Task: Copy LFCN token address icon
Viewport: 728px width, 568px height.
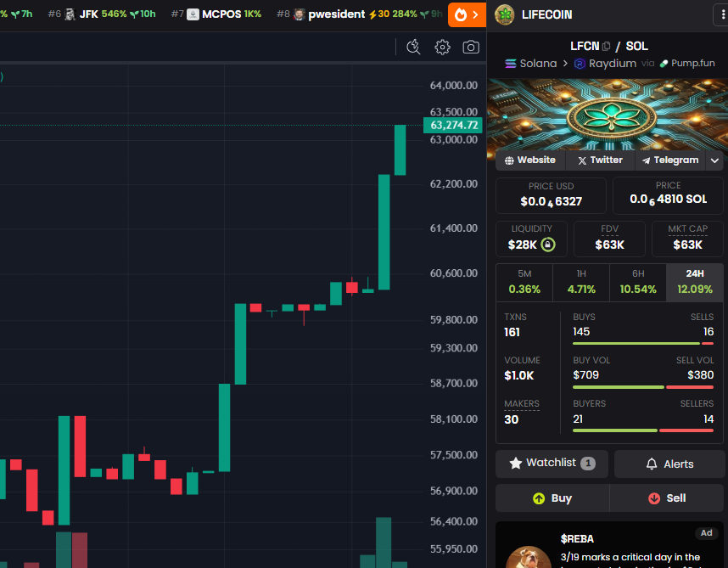Action: [x=606, y=47]
